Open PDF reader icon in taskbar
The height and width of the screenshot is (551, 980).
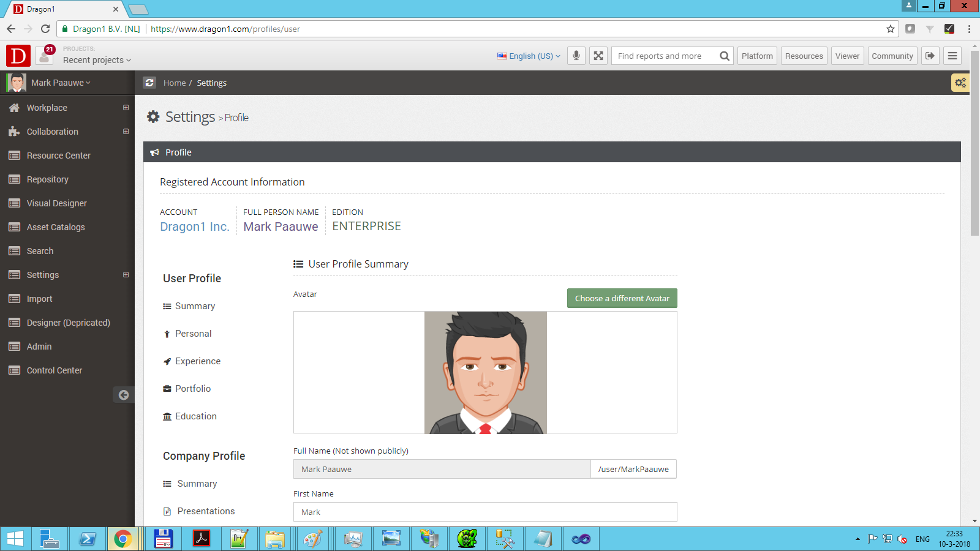click(202, 539)
